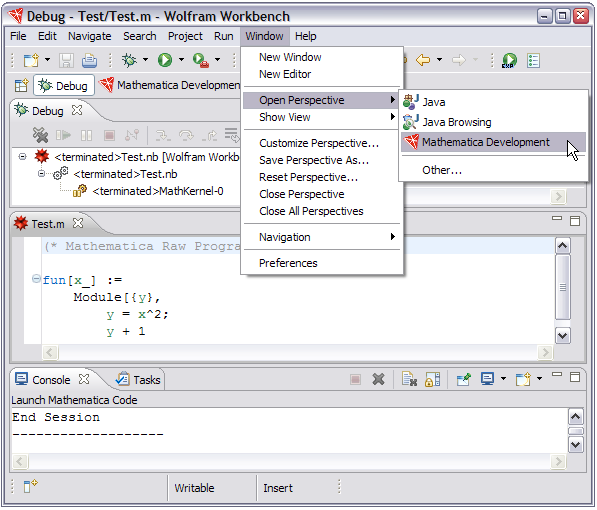Viewport: 597px width, 510px height.
Task: Click the New wizard toolbar icon
Action: (x=31, y=60)
